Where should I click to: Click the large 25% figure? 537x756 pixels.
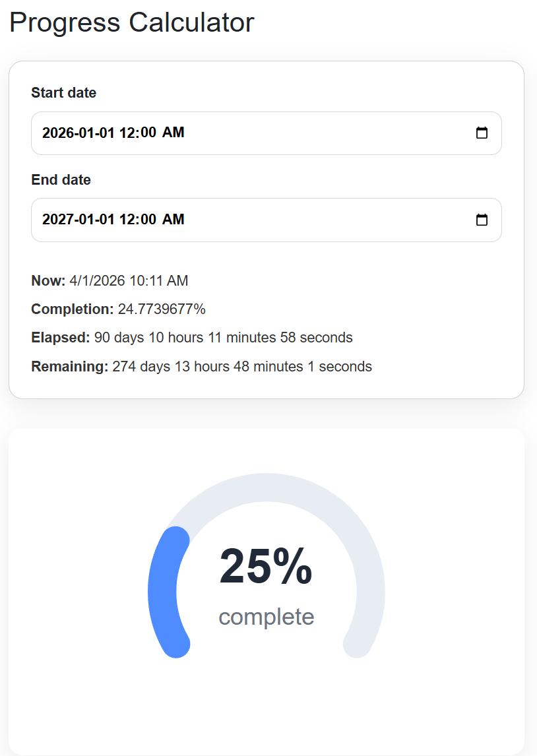coord(266,567)
